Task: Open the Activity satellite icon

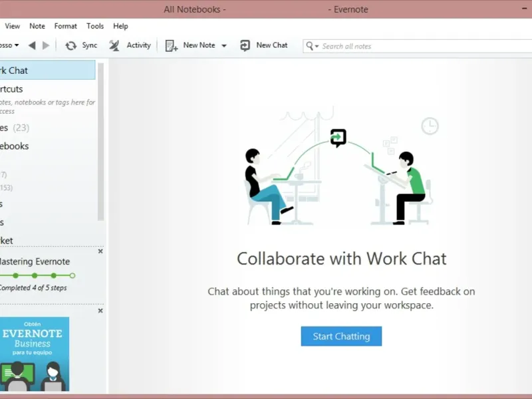Action: 114,45
